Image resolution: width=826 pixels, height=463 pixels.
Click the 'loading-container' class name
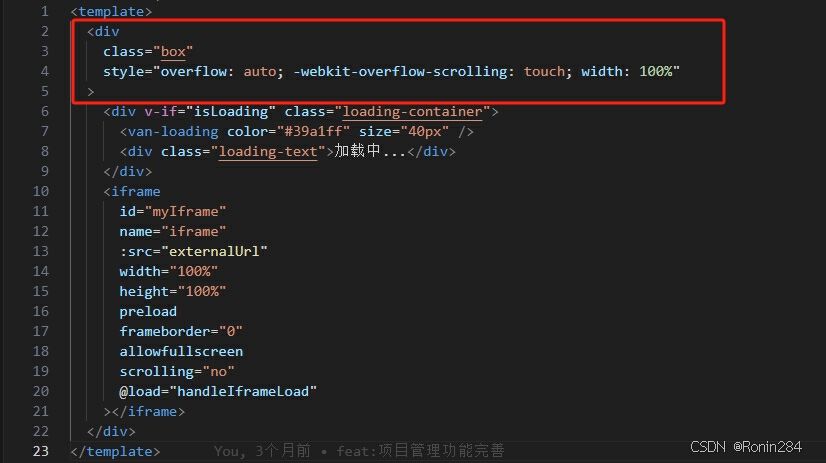click(x=412, y=112)
